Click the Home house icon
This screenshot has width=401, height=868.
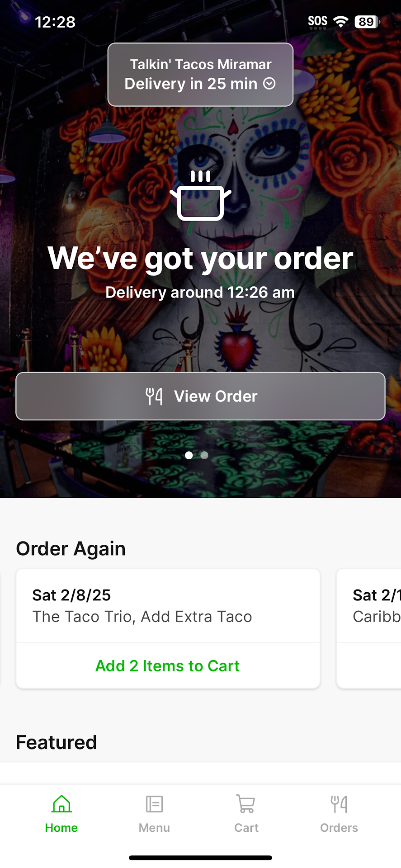coord(61,804)
